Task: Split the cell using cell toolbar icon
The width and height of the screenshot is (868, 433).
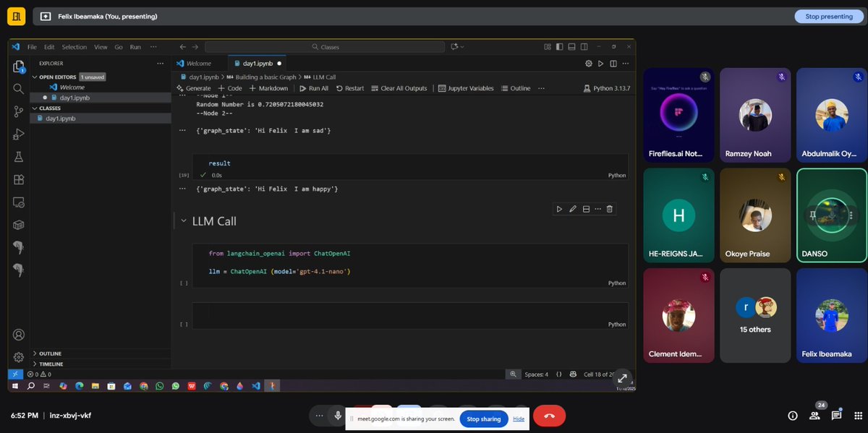Action: coord(586,209)
